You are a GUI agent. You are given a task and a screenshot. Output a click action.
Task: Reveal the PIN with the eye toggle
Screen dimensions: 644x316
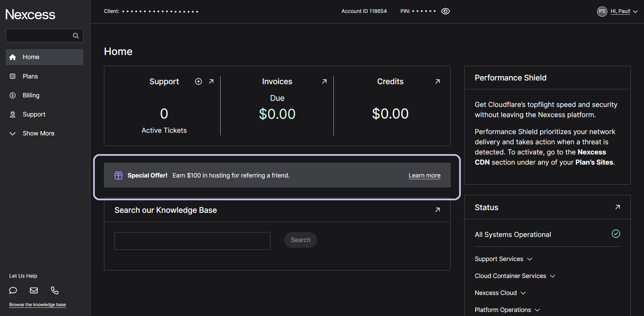[x=446, y=11]
